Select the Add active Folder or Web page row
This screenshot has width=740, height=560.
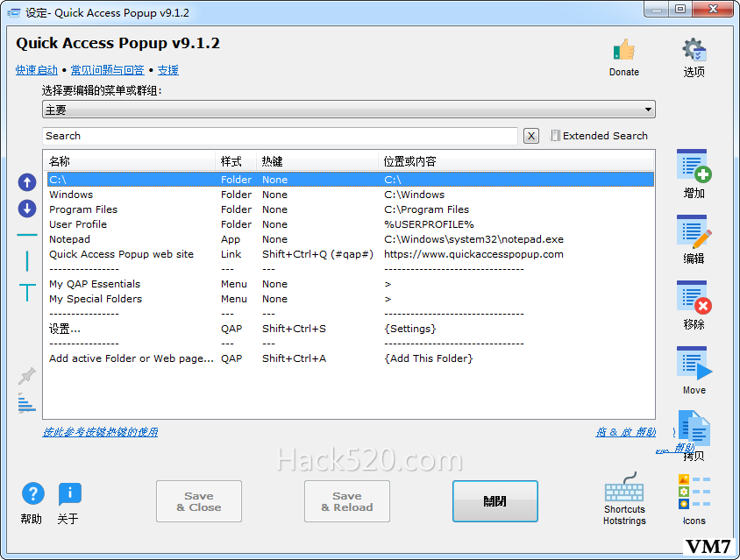tap(350, 358)
